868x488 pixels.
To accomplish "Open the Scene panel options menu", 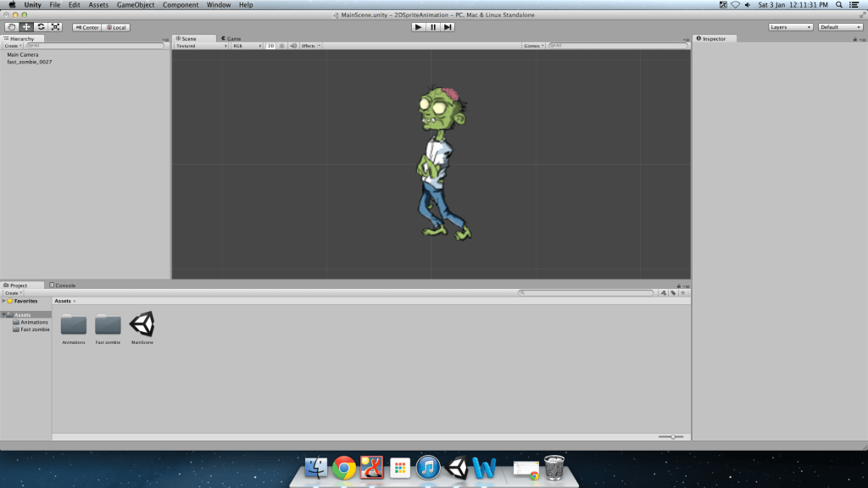I will coord(687,39).
